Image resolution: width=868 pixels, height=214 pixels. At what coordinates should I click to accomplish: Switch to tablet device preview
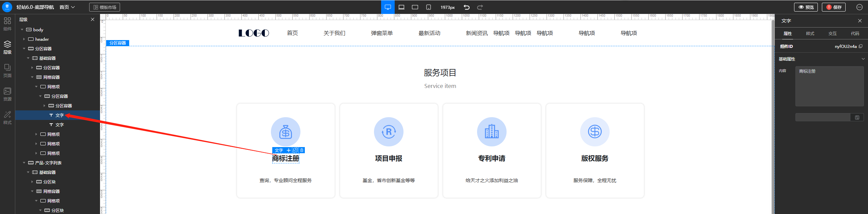(x=415, y=7)
